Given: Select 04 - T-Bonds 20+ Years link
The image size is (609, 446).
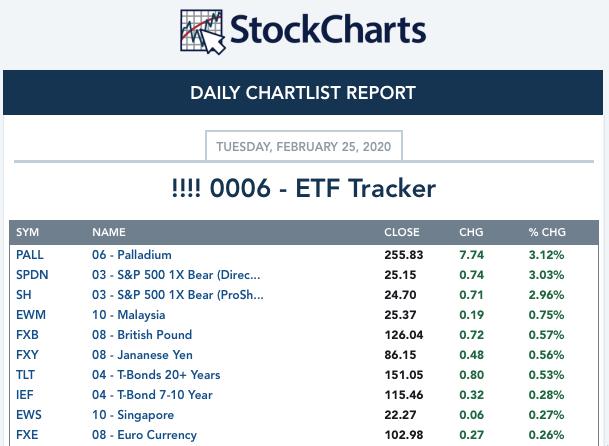Looking at the screenshot, I should pos(156,375).
